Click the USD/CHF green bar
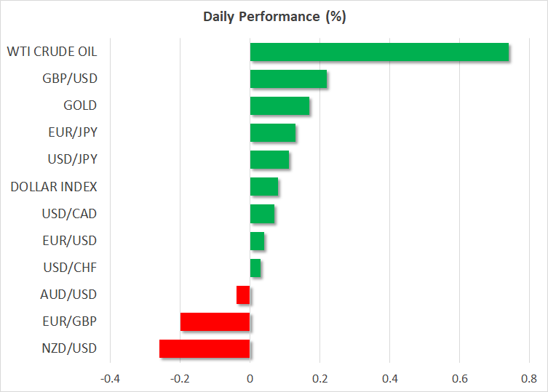 [x=255, y=268]
